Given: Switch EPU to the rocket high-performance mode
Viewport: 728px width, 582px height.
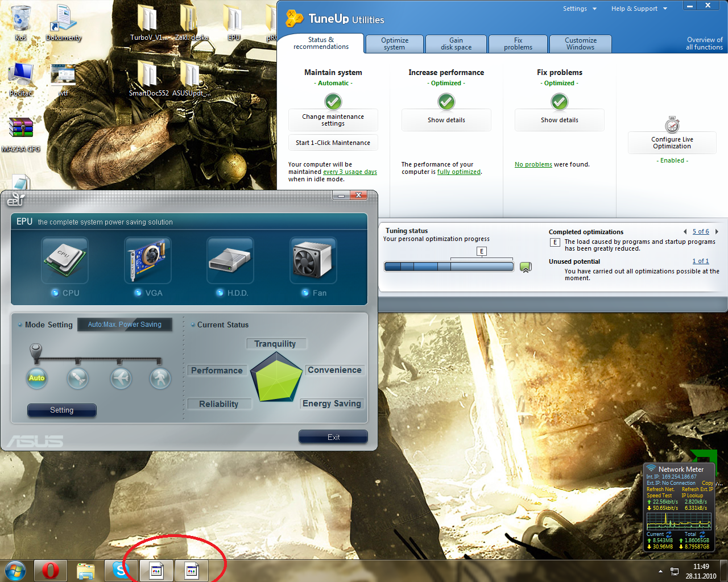Looking at the screenshot, I should [x=78, y=378].
